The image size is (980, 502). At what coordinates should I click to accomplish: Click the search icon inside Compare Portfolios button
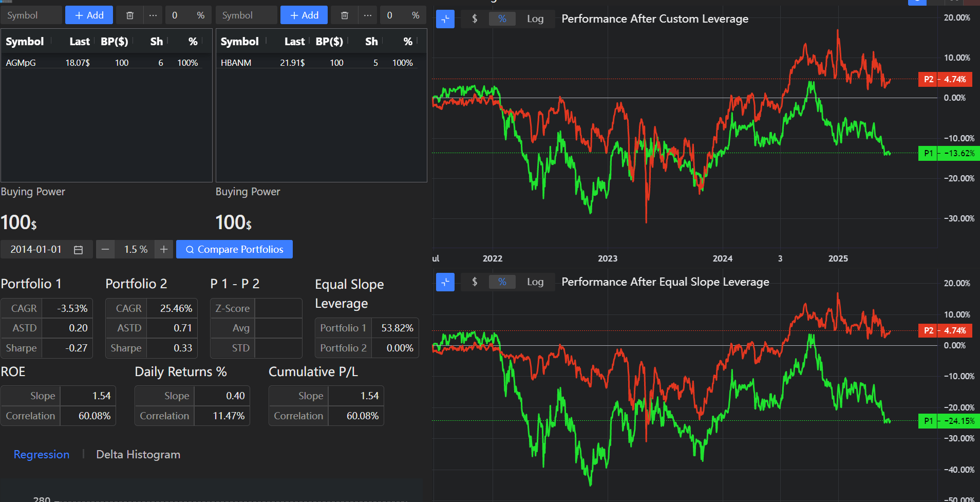190,249
